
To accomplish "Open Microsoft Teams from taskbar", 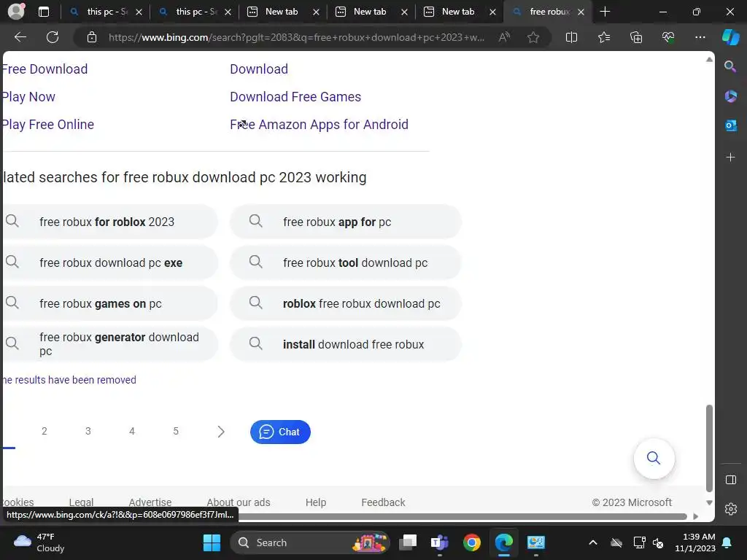I will click(439, 542).
